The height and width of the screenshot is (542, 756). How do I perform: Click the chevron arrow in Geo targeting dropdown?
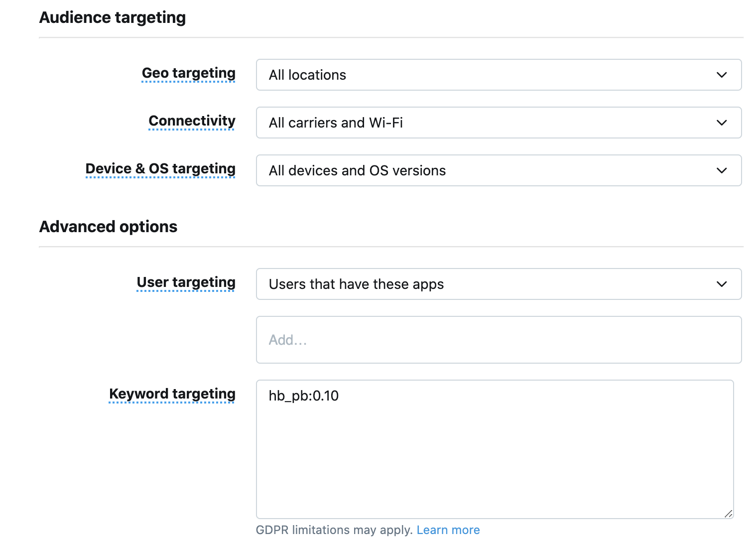pos(721,75)
